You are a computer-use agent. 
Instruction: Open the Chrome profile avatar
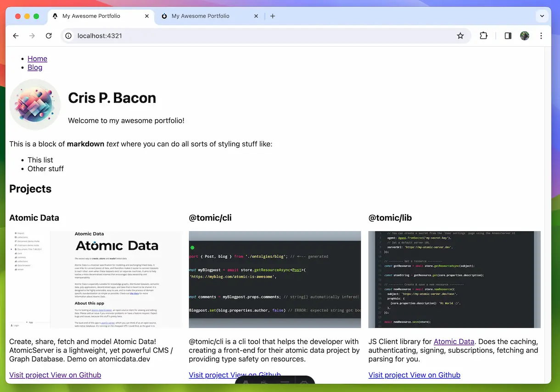pos(525,36)
